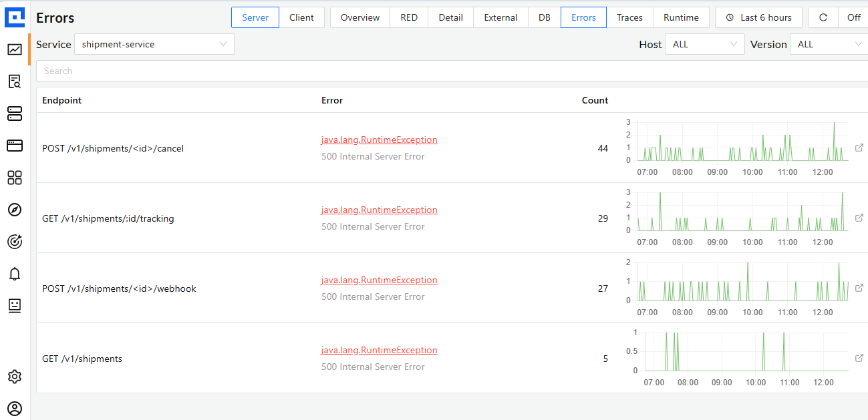Click the count value 29
The image size is (868, 420).
603,218
